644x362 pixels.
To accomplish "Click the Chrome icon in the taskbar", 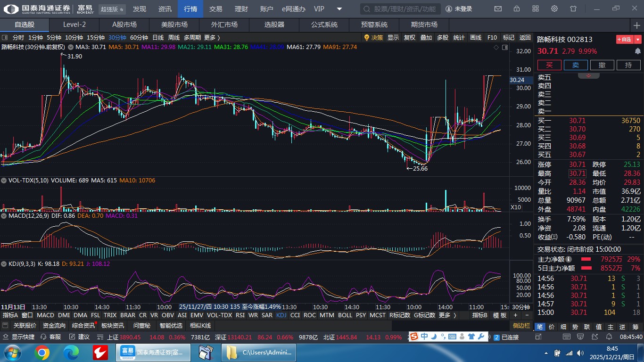I will (41, 352).
